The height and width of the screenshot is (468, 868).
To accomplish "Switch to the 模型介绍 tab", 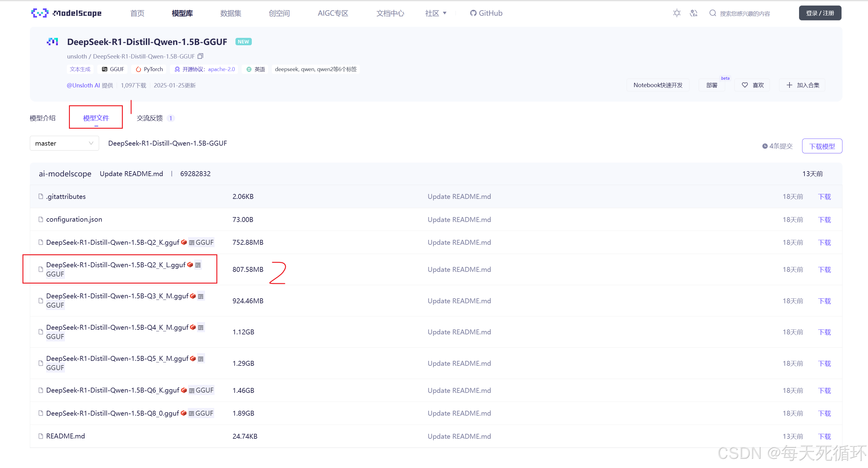I will click(42, 118).
